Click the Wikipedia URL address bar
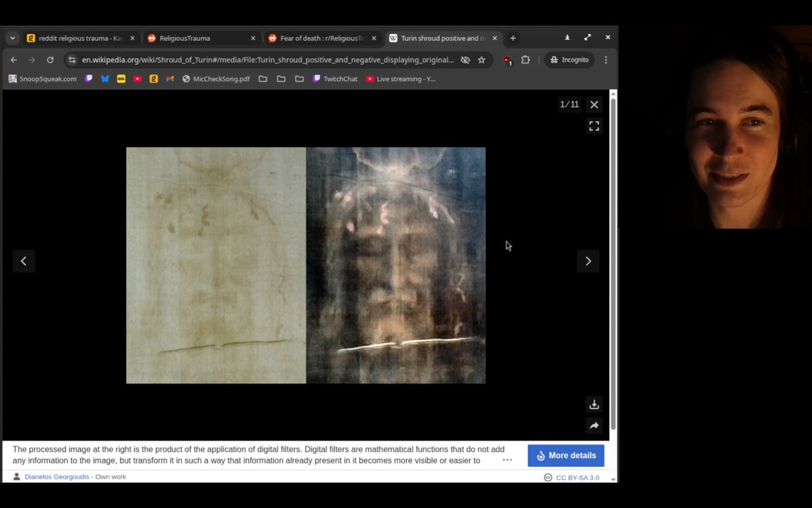This screenshot has width=812, height=508. [268, 60]
